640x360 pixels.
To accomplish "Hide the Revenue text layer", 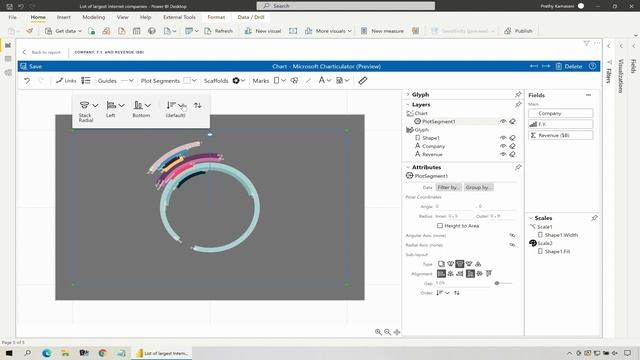I will pyautogui.click(x=503, y=154).
